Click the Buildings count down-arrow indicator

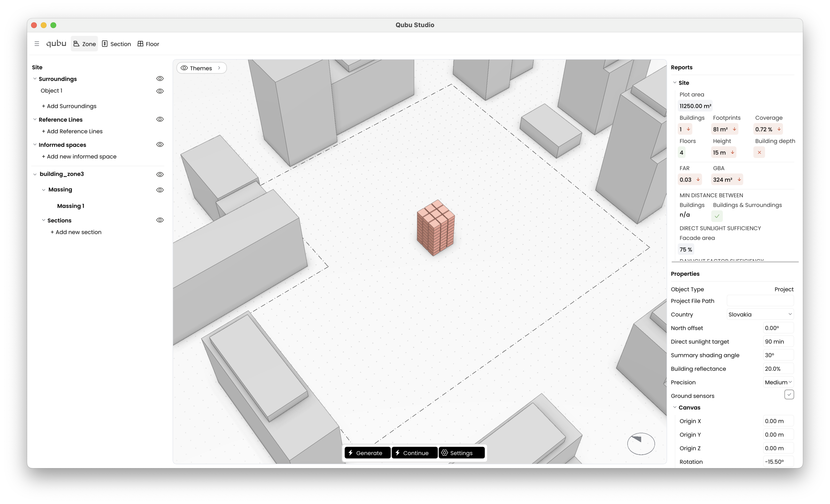coord(688,129)
